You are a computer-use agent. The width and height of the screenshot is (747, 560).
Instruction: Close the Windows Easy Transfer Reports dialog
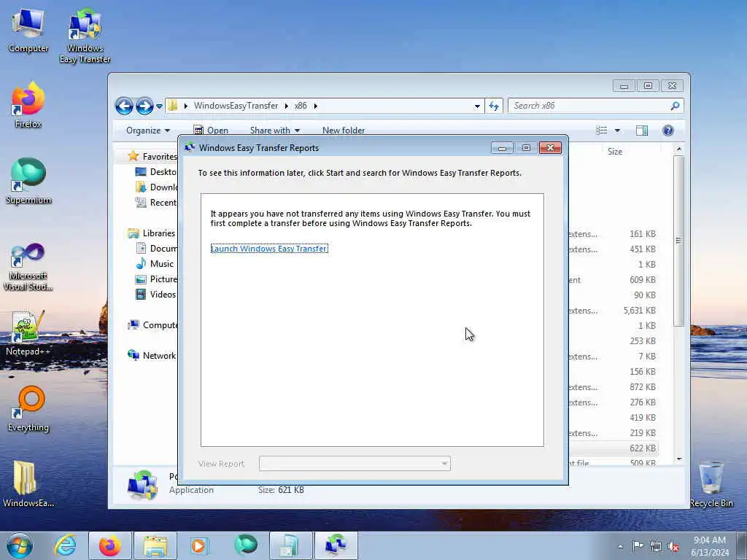click(550, 147)
